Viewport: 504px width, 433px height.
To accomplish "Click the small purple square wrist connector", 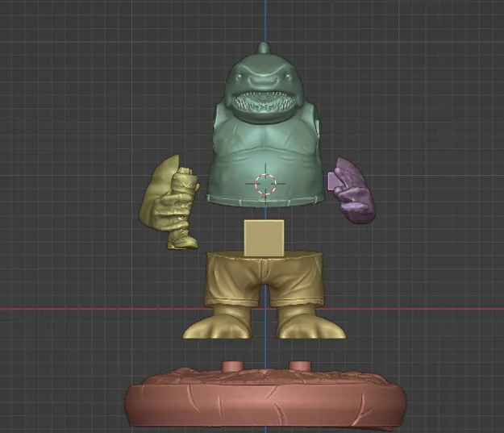I will 334,181.
